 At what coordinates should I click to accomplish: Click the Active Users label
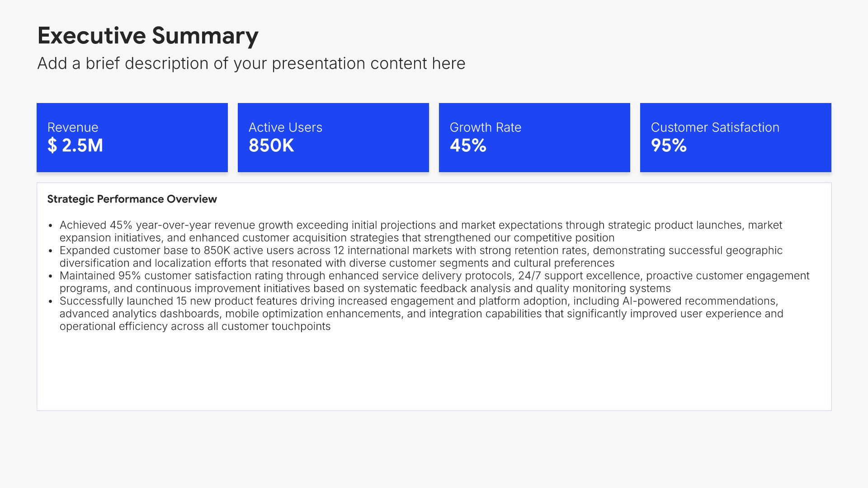pyautogui.click(x=285, y=127)
